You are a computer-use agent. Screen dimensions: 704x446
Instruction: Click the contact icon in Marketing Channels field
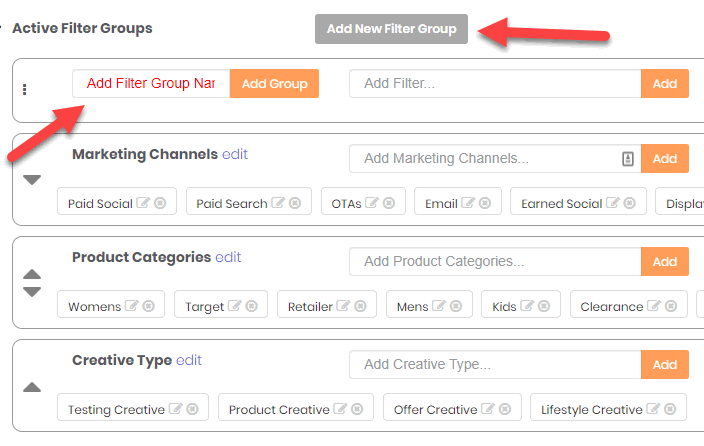click(x=628, y=159)
